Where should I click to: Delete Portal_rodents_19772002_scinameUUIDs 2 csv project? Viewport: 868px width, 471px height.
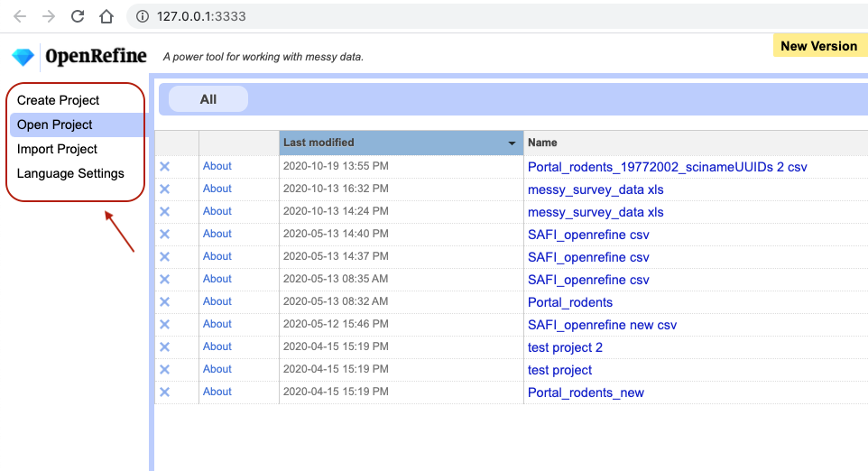(x=165, y=166)
